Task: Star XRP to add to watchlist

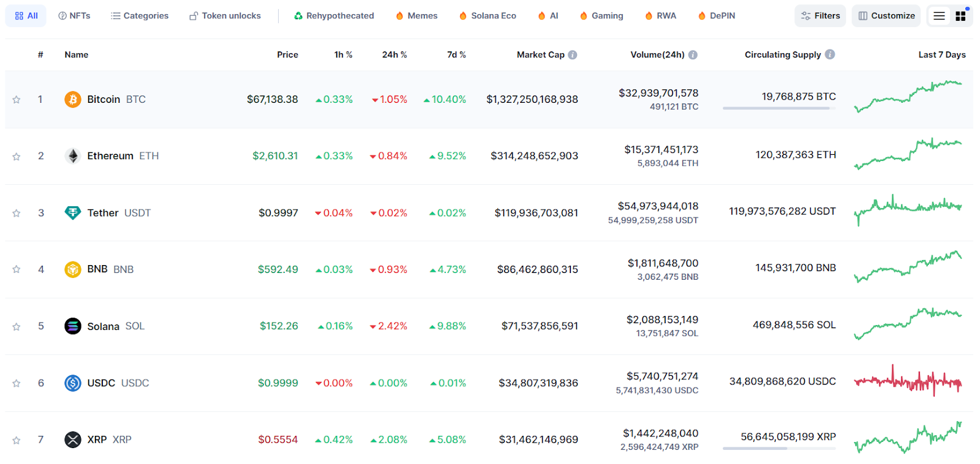Action: (x=17, y=440)
